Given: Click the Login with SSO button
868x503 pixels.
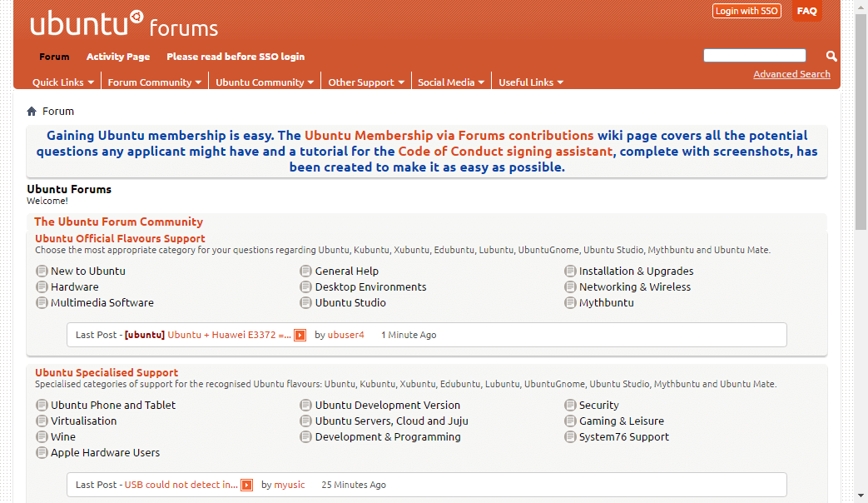Looking at the screenshot, I should (x=746, y=11).
